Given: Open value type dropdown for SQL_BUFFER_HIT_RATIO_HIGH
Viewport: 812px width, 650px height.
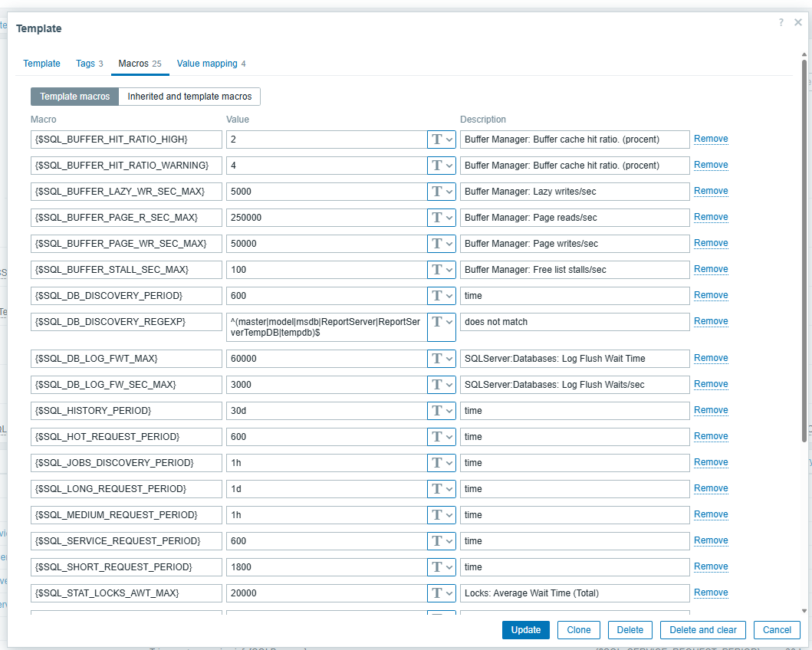Looking at the screenshot, I should pyautogui.click(x=441, y=140).
